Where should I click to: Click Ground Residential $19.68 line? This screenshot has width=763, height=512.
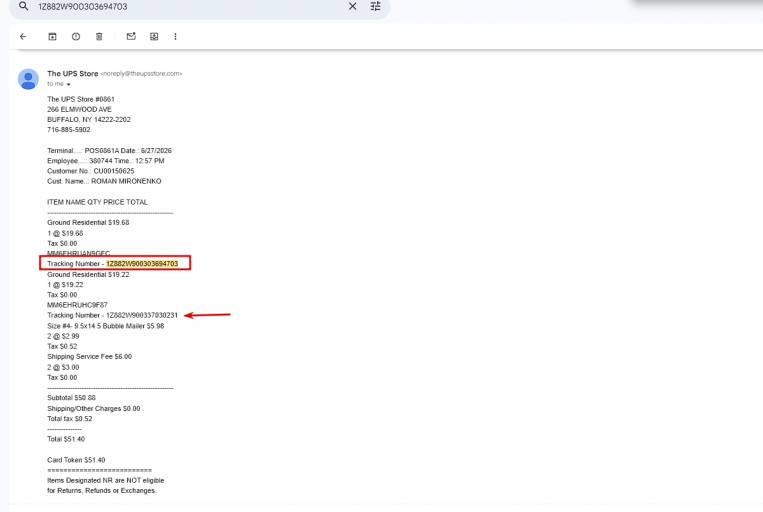tap(88, 223)
